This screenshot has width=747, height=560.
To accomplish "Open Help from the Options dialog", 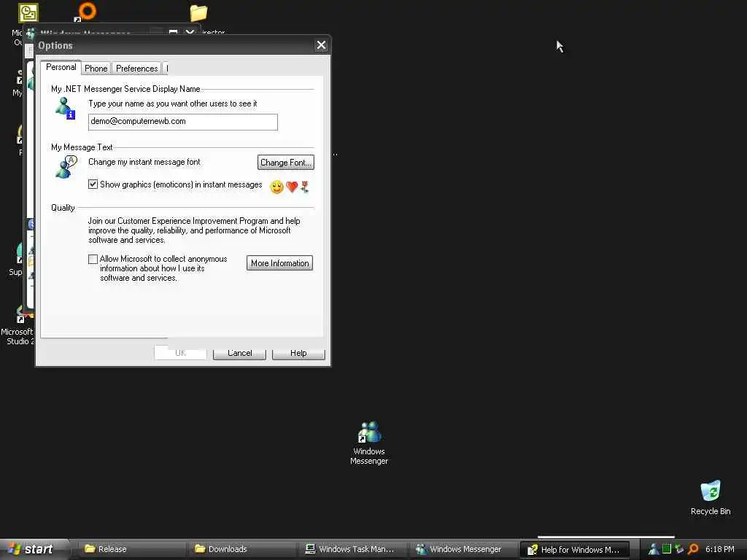I will (298, 353).
